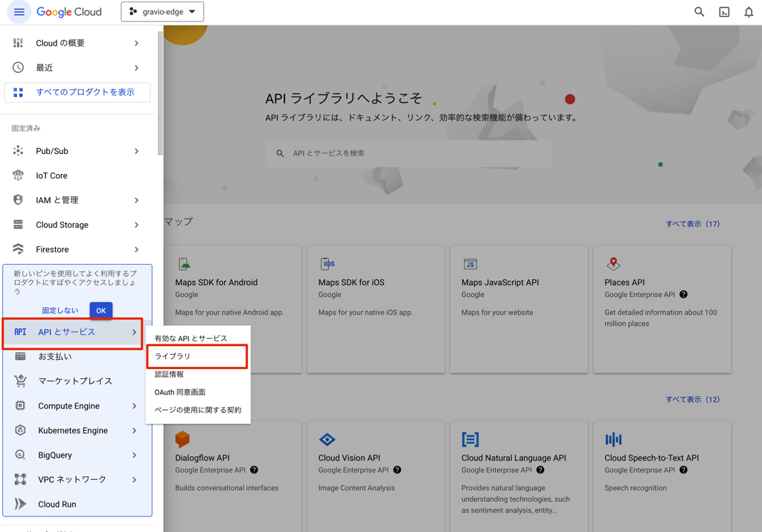The height and width of the screenshot is (532, 762).
Task: Click the billing card icon
Action: pyautogui.click(x=20, y=356)
